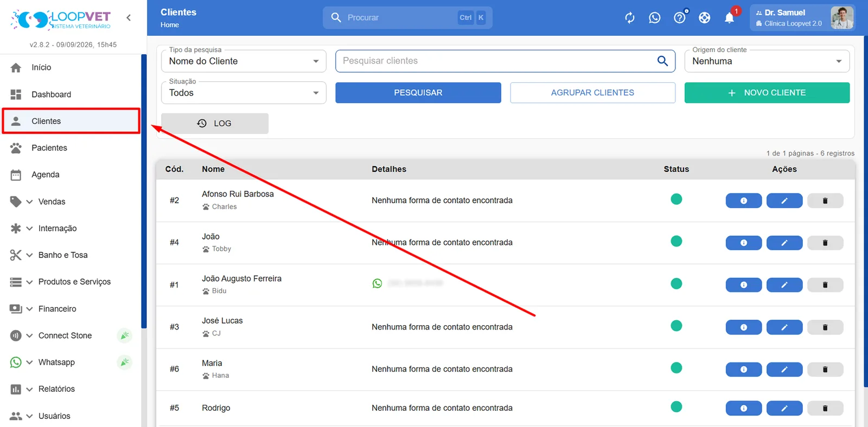This screenshot has width=868, height=427.
Task: Open the LOG button
Action: (x=215, y=124)
